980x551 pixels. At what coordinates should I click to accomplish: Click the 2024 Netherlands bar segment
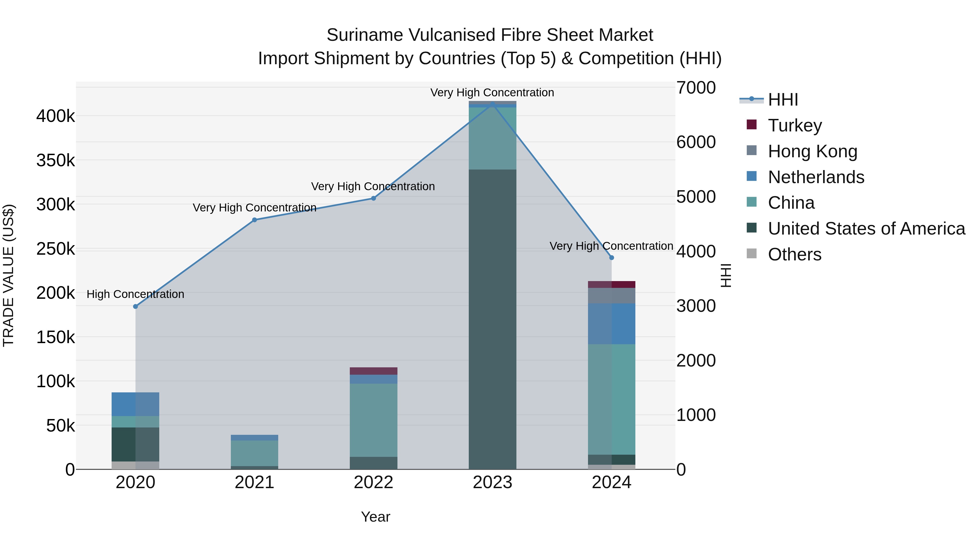coord(612,324)
